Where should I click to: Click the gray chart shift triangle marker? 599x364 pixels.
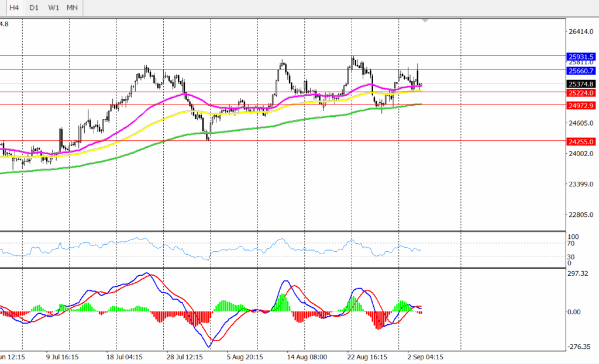(425, 20)
